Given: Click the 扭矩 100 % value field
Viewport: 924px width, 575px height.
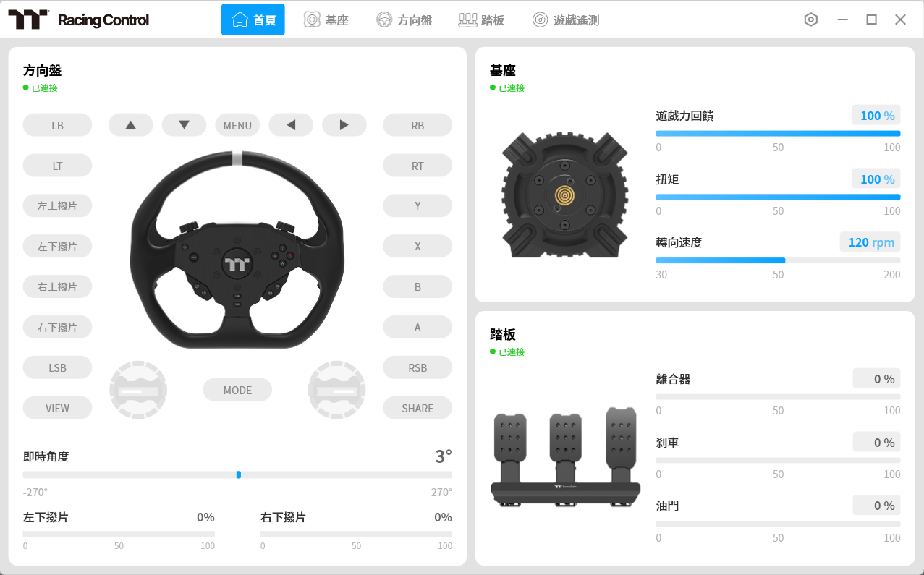Looking at the screenshot, I should point(876,179).
